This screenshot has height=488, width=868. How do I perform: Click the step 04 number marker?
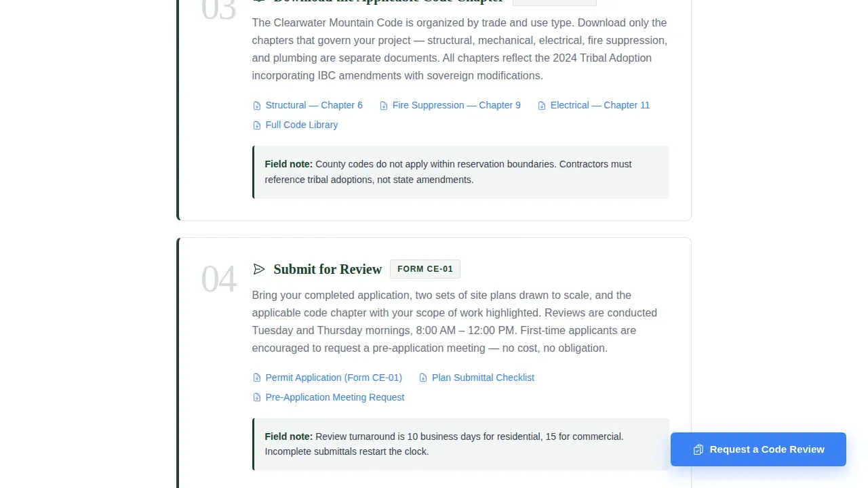218,279
